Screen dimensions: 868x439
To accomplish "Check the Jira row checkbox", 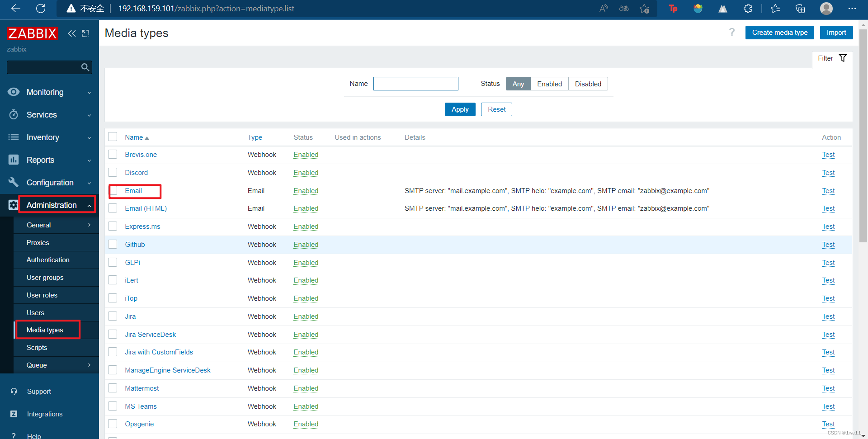I will tap(113, 316).
